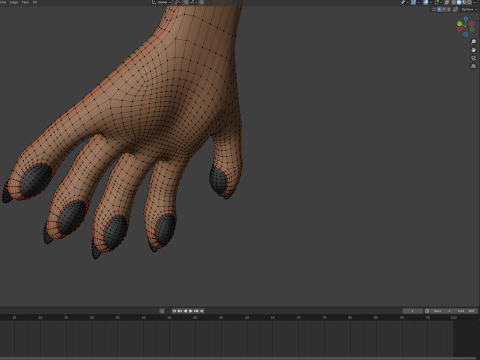This screenshot has height=360, width=480.
Task: Jump to the previous keyframe
Action: (x=180, y=311)
